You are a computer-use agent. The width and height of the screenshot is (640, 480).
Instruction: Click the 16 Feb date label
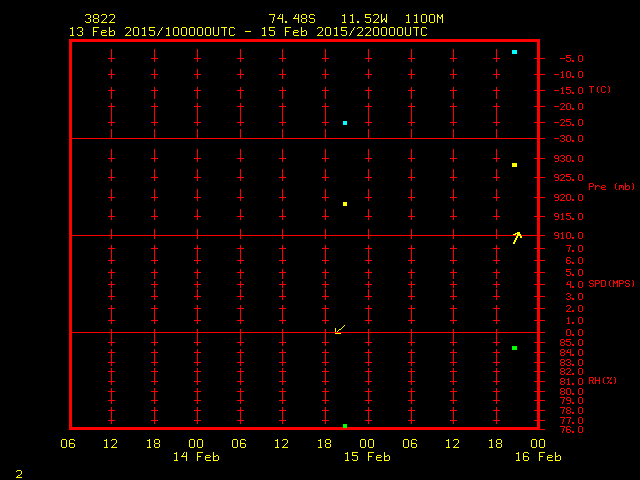[538, 456]
